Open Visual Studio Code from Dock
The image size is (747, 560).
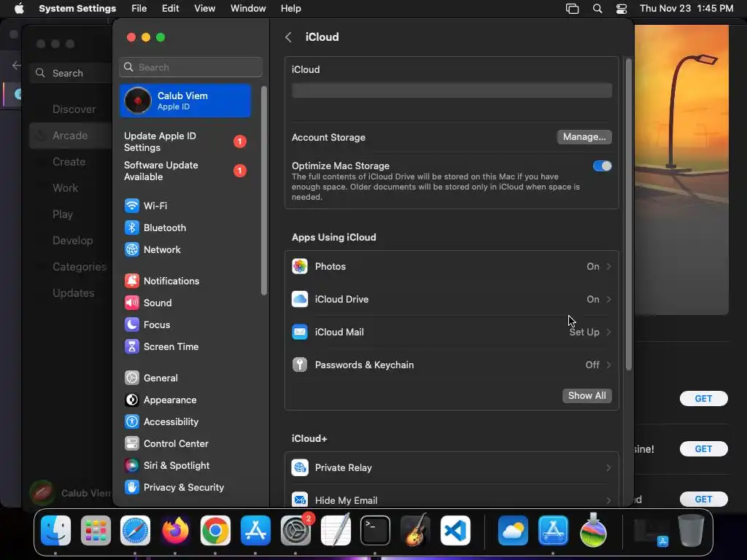[x=455, y=531]
